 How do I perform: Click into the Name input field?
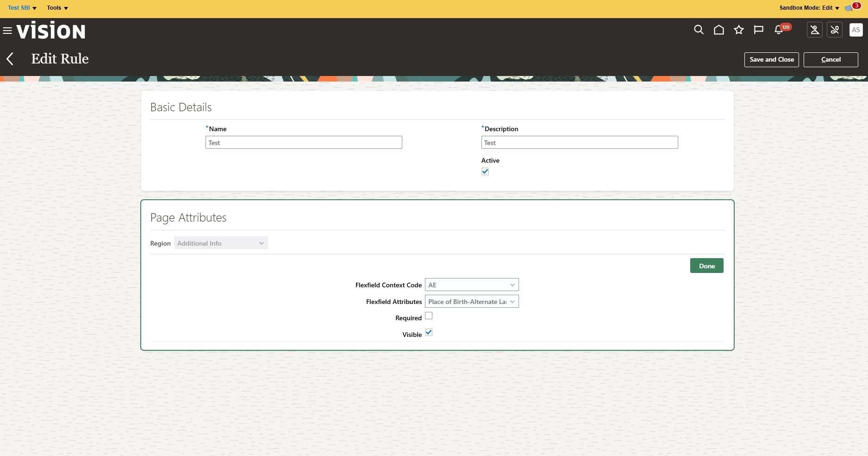tap(304, 142)
